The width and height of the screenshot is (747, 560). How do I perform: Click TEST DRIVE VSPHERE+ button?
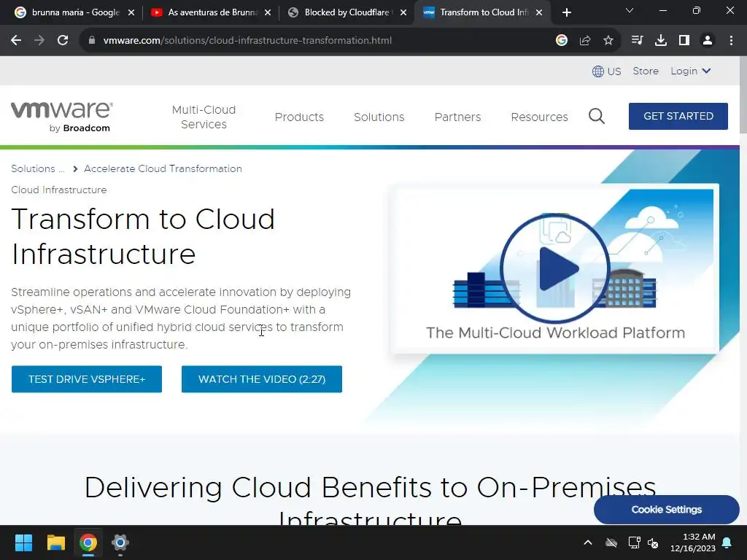click(x=87, y=379)
